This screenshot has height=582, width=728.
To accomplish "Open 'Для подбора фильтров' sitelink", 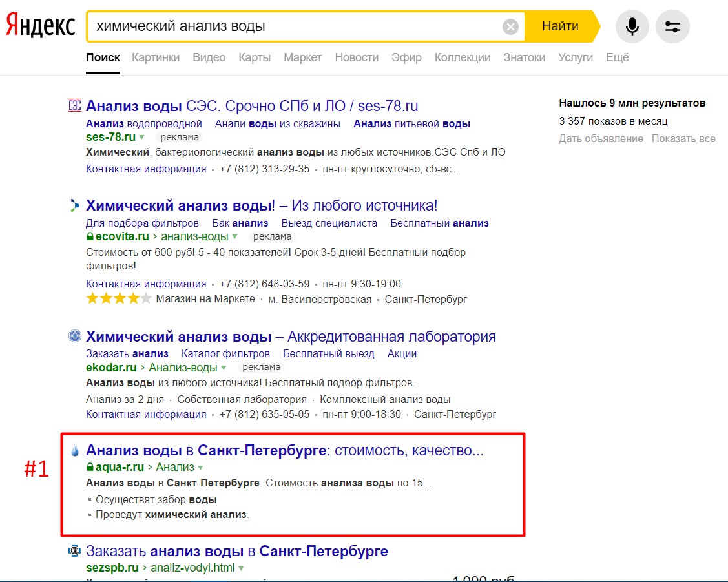I will click(142, 223).
